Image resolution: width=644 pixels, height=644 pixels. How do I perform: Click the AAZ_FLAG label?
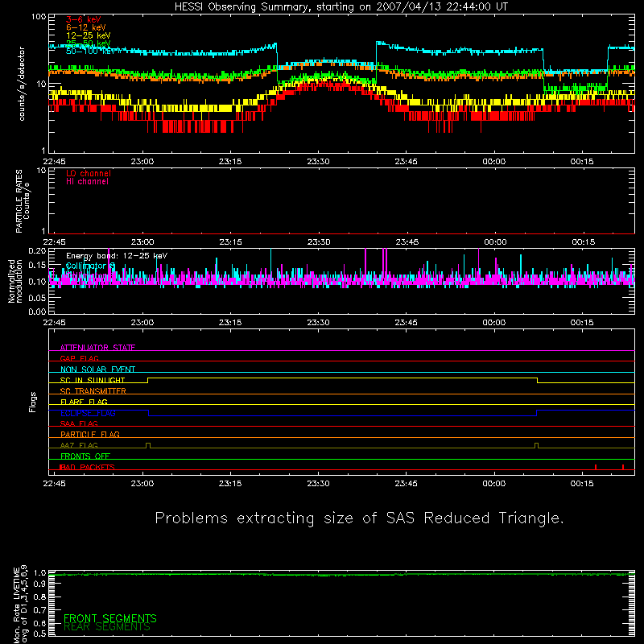coord(79,445)
